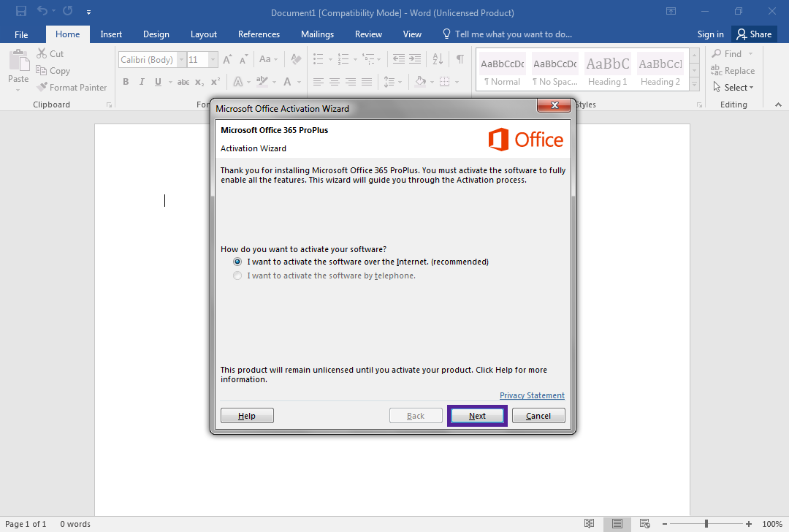Screen dimensions: 789x532
Task: Open the File menu
Action: click(21, 34)
